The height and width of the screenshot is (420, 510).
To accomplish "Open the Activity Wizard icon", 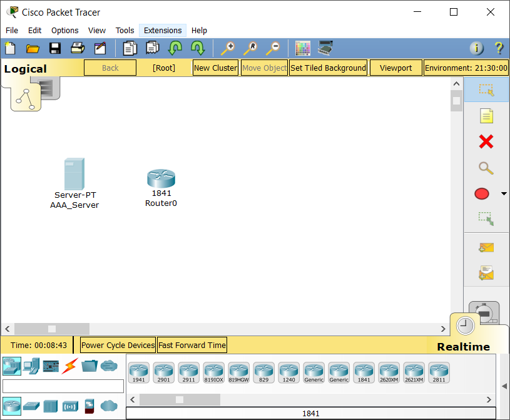I will (100, 48).
